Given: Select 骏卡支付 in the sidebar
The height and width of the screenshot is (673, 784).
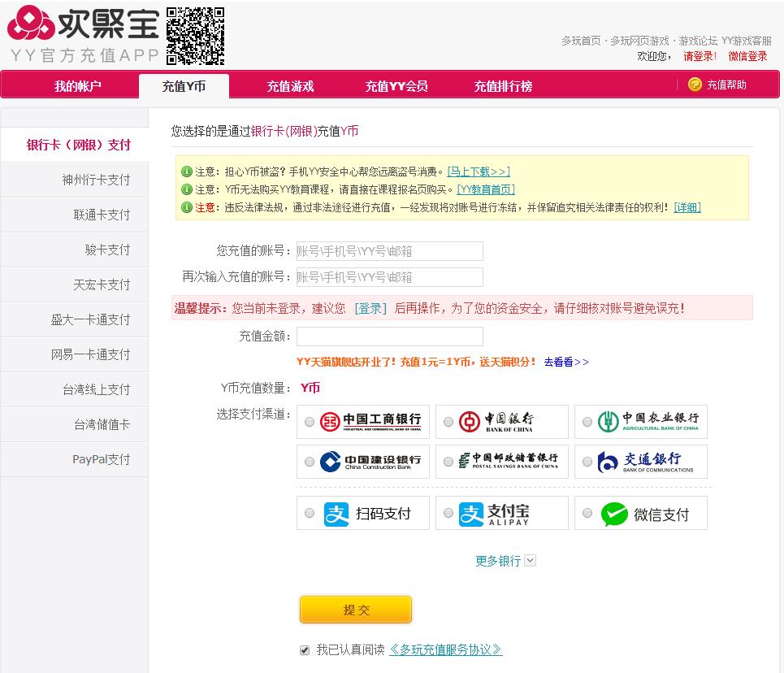Looking at the screenshot, I should (x=75, y=250).
